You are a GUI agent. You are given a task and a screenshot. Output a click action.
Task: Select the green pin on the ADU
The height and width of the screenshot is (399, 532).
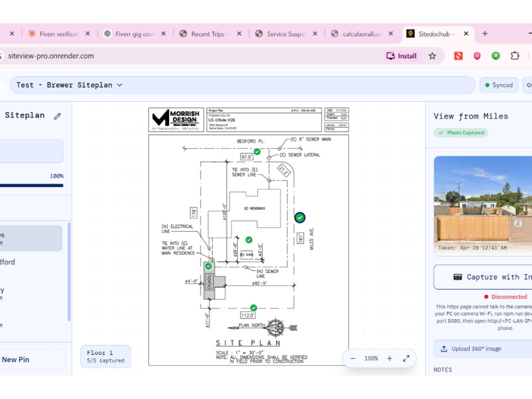tap(209, 267)
